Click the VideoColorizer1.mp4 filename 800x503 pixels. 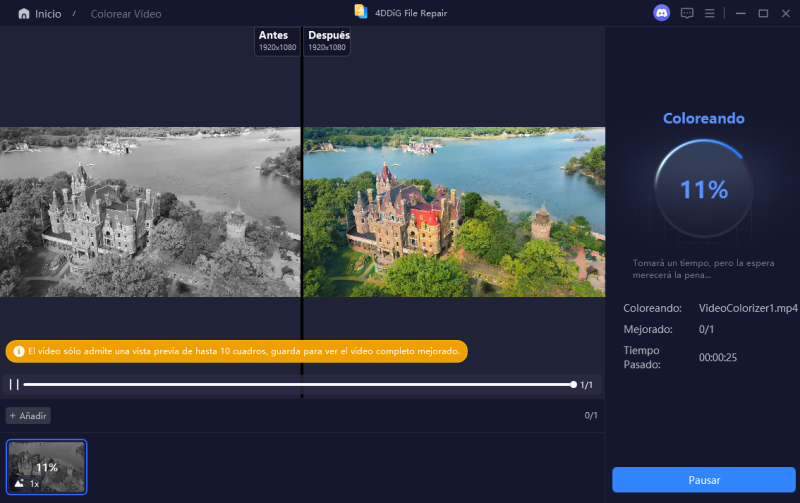pyautogui.click(x=748, y=308)
